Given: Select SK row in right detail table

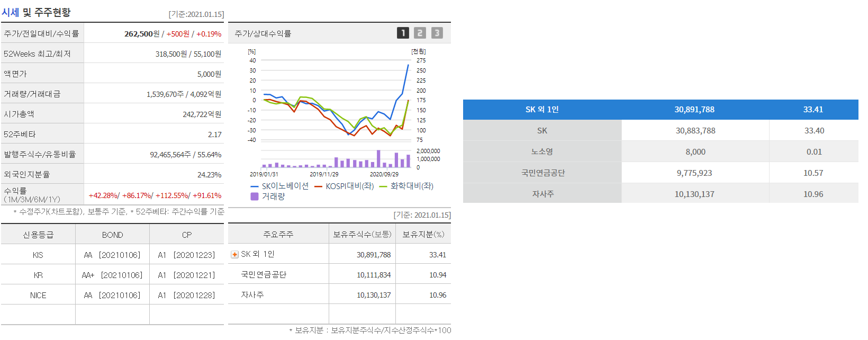Looking at the screenshot, I should (x=661, y=130).
